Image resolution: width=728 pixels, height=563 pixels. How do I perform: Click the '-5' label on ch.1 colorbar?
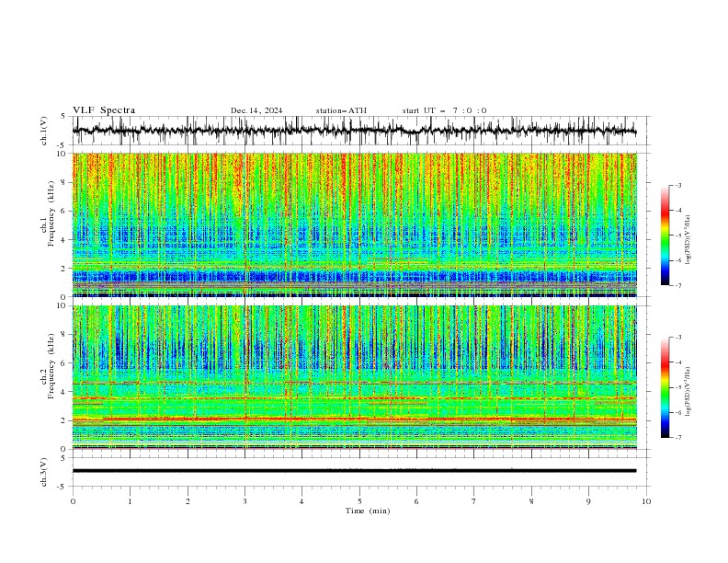tap(677, 236)
